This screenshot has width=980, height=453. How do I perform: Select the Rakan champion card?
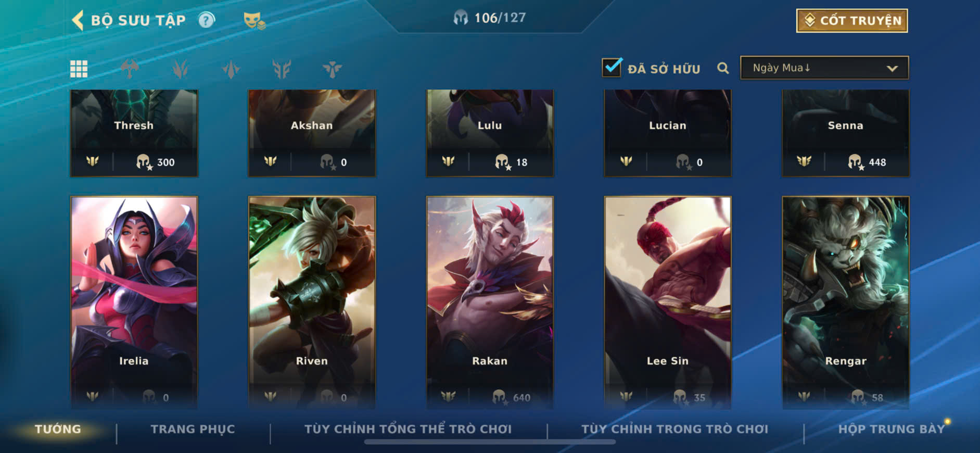coord(490,302)
